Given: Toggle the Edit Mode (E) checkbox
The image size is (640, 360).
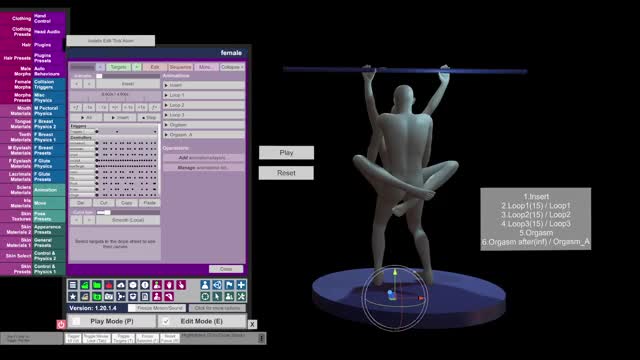Looking at the screenshot, I should (x=165, y=322).
